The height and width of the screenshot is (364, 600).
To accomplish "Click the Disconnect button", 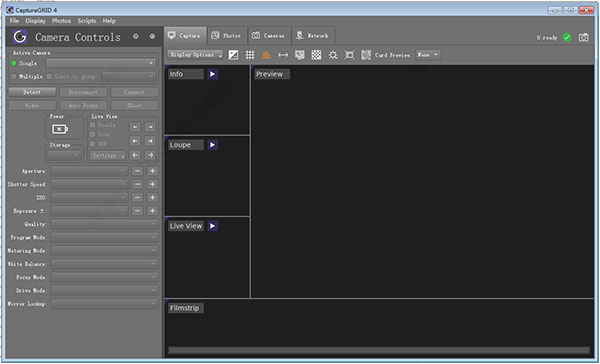I will pyautogui.click(x=83, y=92).
